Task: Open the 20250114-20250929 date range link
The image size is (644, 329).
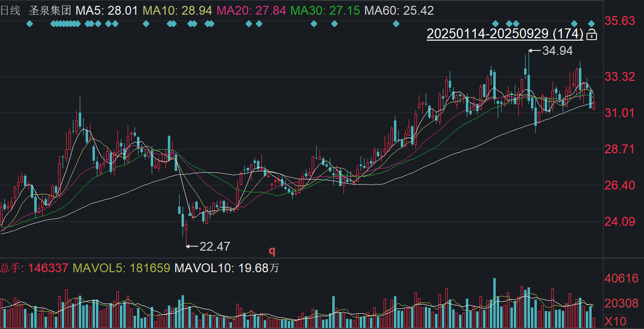Action: pos(505,34)
